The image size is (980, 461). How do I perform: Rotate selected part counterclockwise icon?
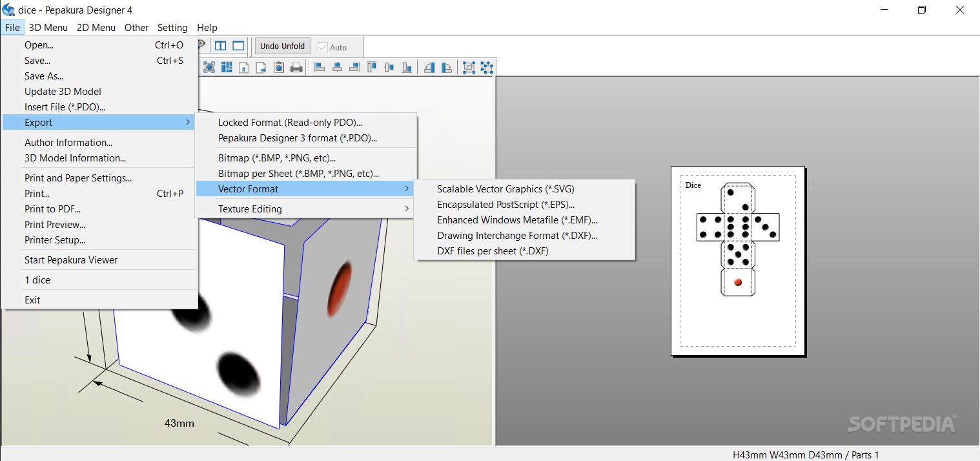click(x=429, y=67)
